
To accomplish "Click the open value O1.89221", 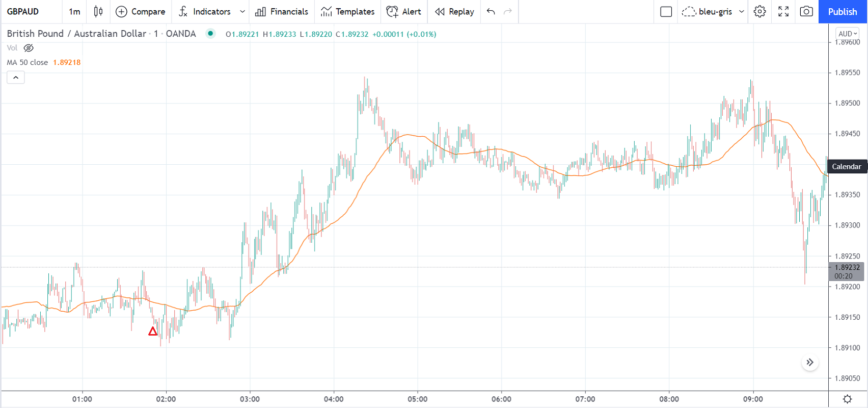I will tap(242, 34).
